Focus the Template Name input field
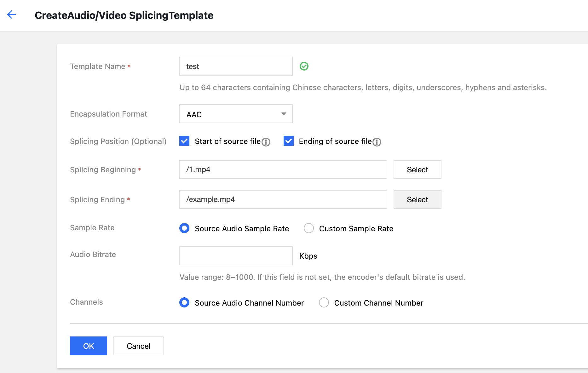Image resolution: width=588 pixels, height=373 pixels. pos(236,66)
